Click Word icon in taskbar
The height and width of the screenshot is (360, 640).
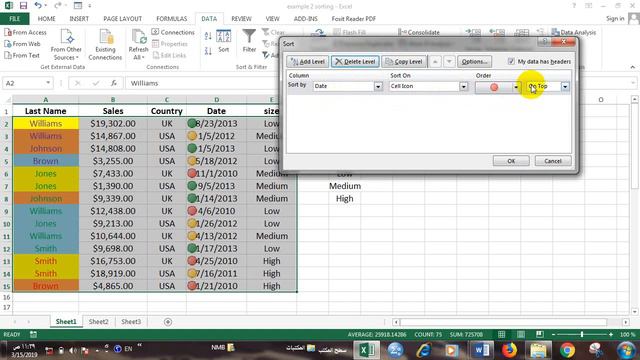(x=481, y=350)
